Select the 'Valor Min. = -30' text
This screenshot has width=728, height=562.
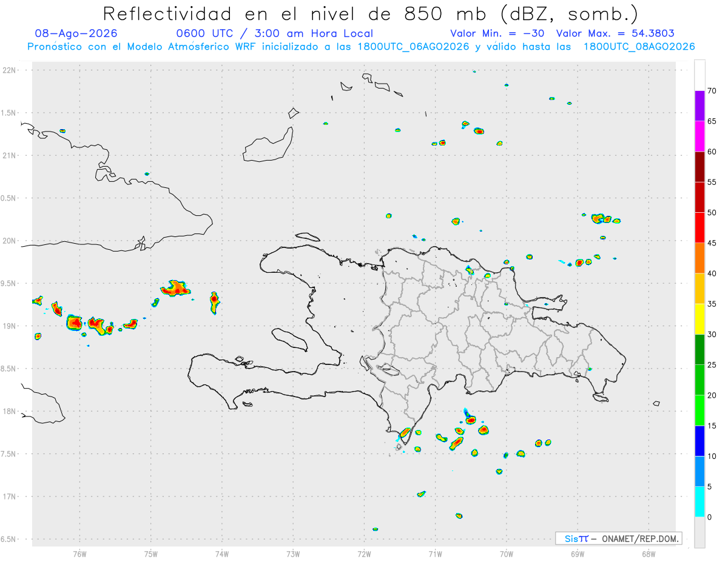coord(497,33)
